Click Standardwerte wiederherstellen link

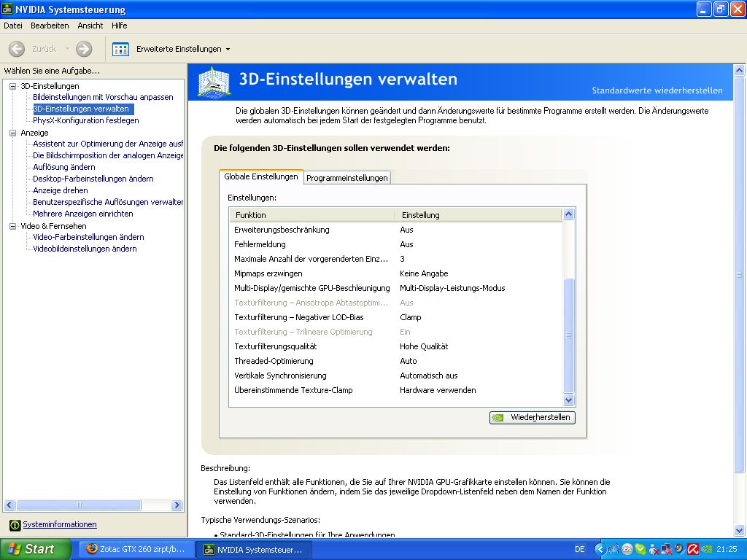657,90
